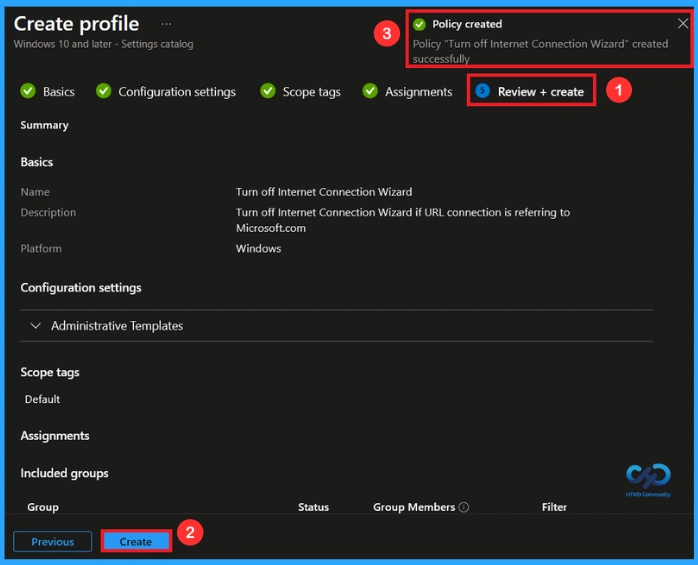Click the description text mentioning Microsoft.com
Viewport: 698px width, 565px height.
(x=403, y=220)
